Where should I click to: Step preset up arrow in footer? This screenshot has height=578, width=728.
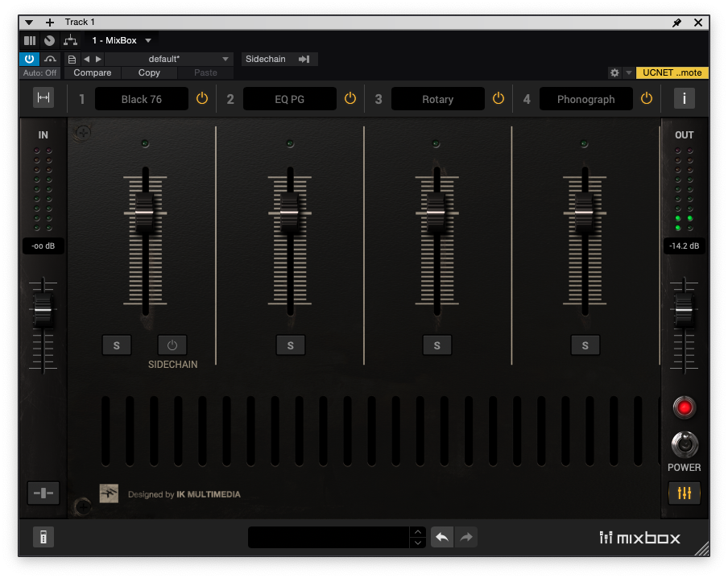tap(418, 532)
